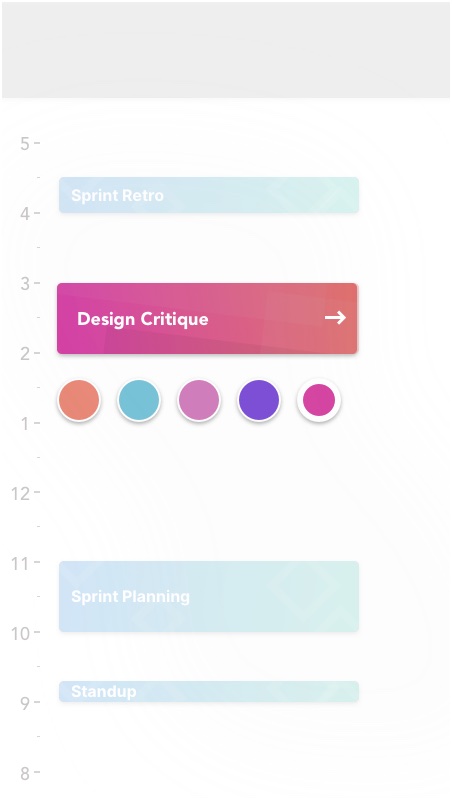Click the 3 hour marker
The width and height of the screenshot is (452, 800).
pos(25,284)
